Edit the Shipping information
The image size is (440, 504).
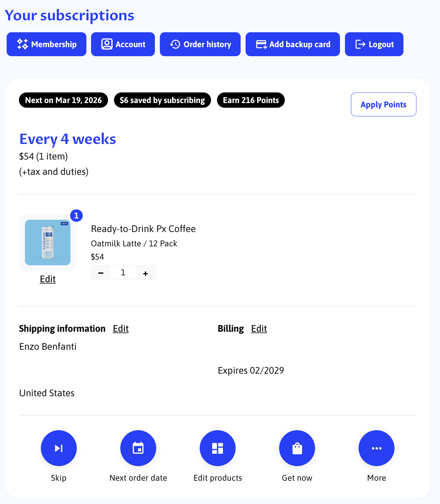tap(121, 328)
